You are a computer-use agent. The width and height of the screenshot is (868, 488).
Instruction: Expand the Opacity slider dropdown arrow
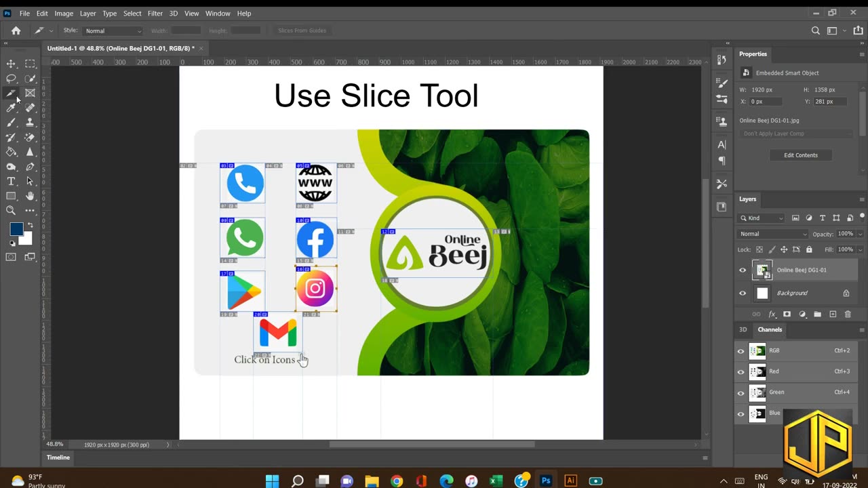pyautogui.click(x=860, y=234)
